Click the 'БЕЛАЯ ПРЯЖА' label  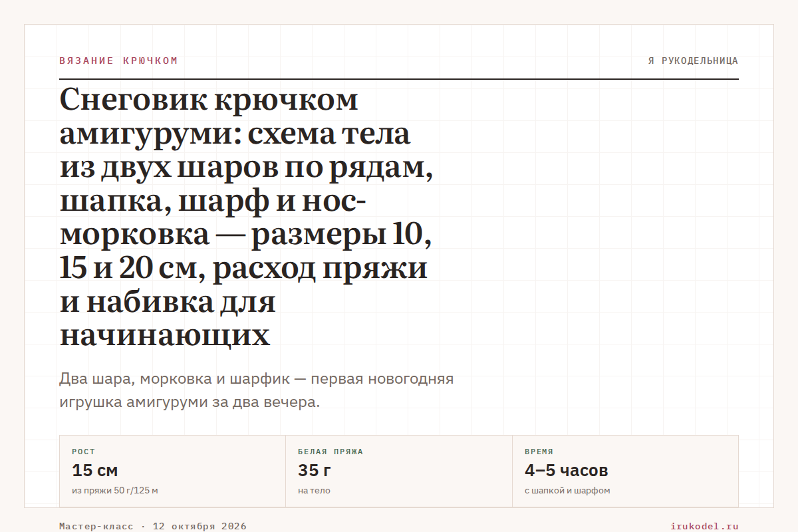point(331,452)
